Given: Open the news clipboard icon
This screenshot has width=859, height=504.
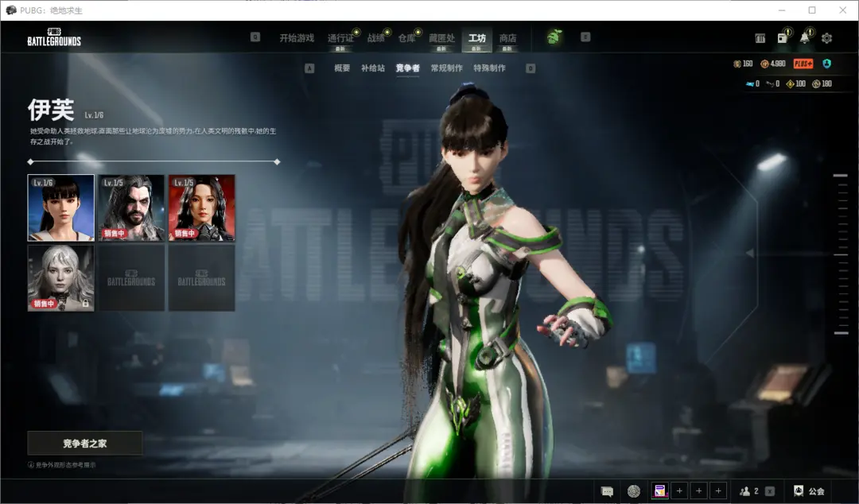Looking at the screenshot, I should 783,37.
